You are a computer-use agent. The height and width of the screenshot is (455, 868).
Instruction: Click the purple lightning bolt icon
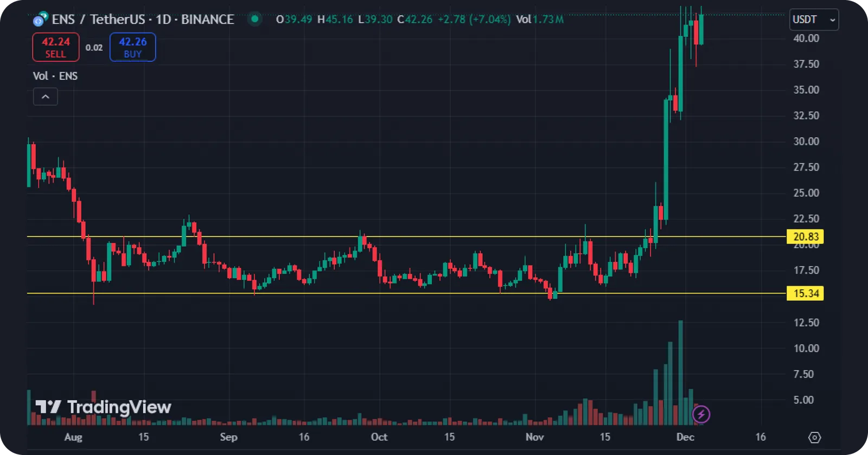point(701,415)
